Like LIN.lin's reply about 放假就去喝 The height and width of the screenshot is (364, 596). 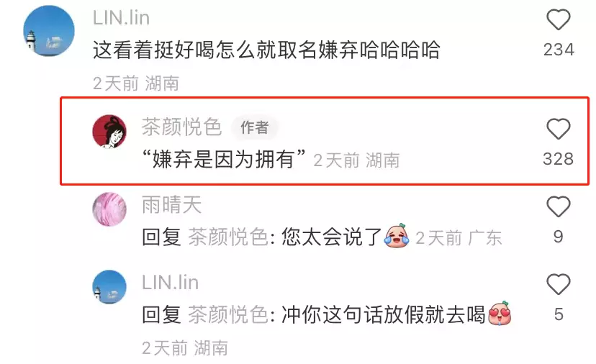[x=558, y=284]
